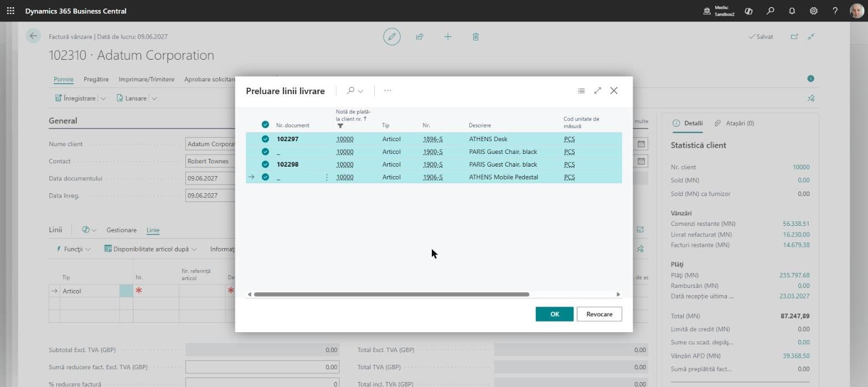Open the settings gear
868x387 pixels.
[813, 11]
